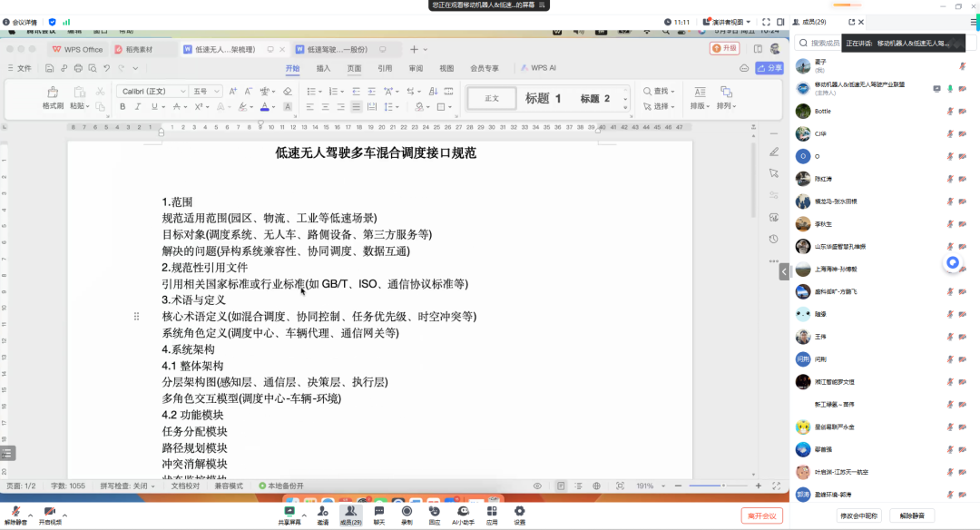Click the 解除静音 button below member list

click(x=912, y=515)
